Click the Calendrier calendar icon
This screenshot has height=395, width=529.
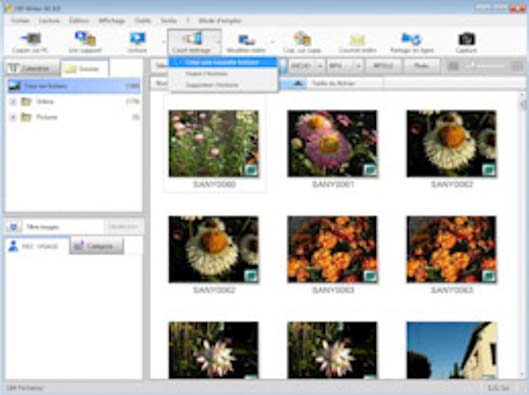click(x=13, y=68)
